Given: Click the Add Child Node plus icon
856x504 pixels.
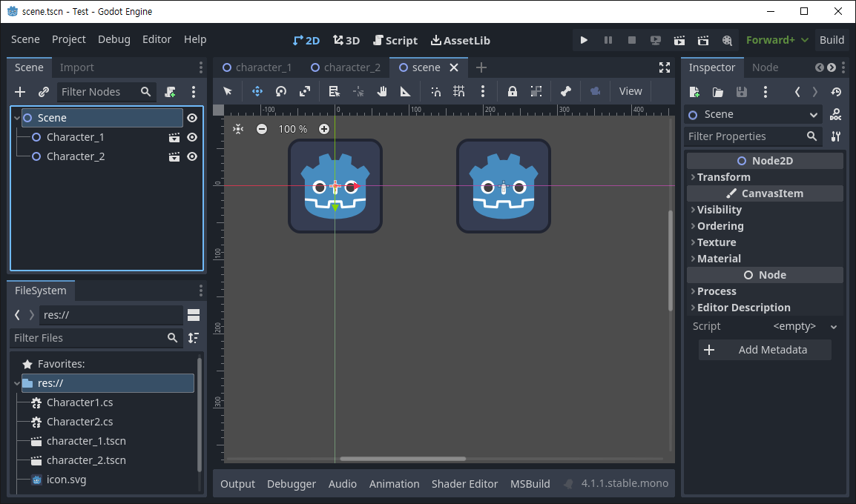Looking at the screenshot, I should point(20,92).
